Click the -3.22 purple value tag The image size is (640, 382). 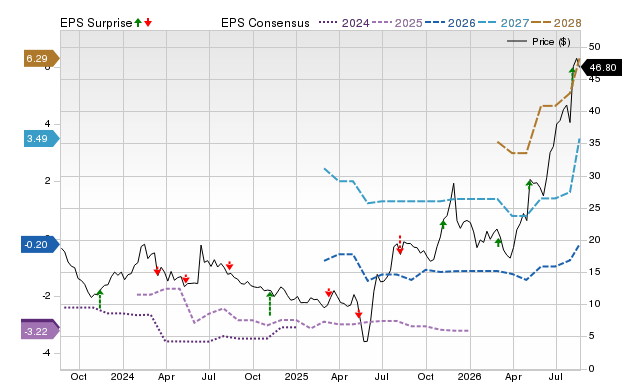[x=40, y=331]
